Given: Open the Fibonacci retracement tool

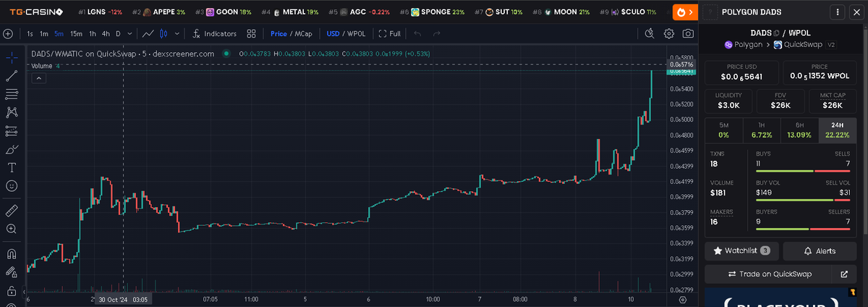Looking at the screenshot, I should 12,94.
